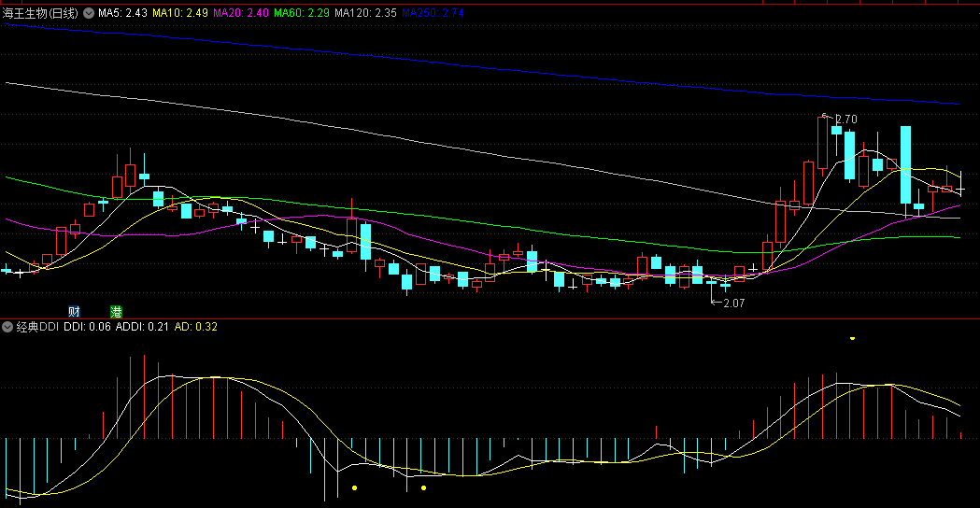Click the ADDI: 0.21 value
Image resolution: width=980 pixels, height=508 pixels.
[x=142, y=327]
